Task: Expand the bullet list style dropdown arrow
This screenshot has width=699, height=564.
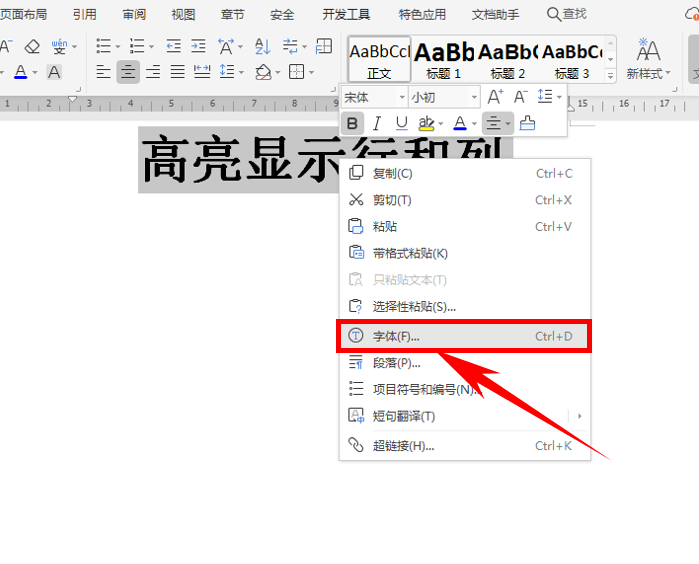Action: pyautogui.click(x=118, y=47)
